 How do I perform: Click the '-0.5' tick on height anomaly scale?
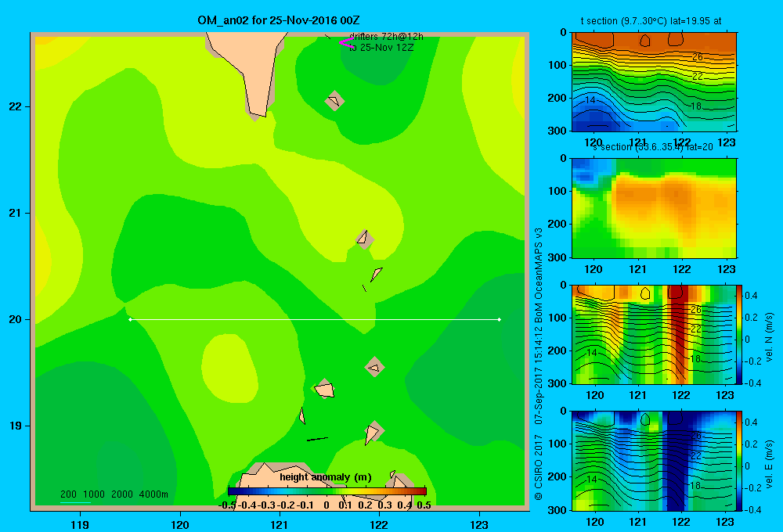(227, 505)
